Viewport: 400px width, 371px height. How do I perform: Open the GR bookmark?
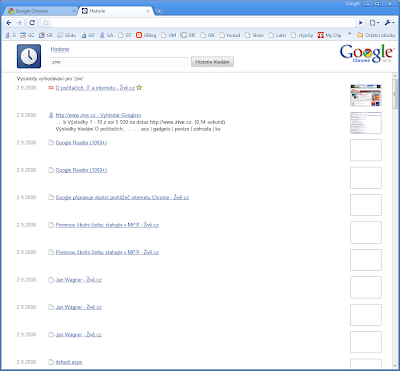[46, 35]
